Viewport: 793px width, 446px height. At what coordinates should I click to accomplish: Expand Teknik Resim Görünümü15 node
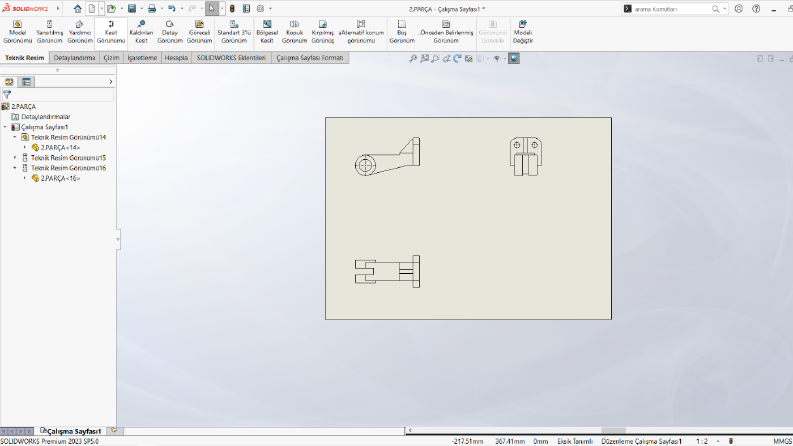click(x=15, y=158)
